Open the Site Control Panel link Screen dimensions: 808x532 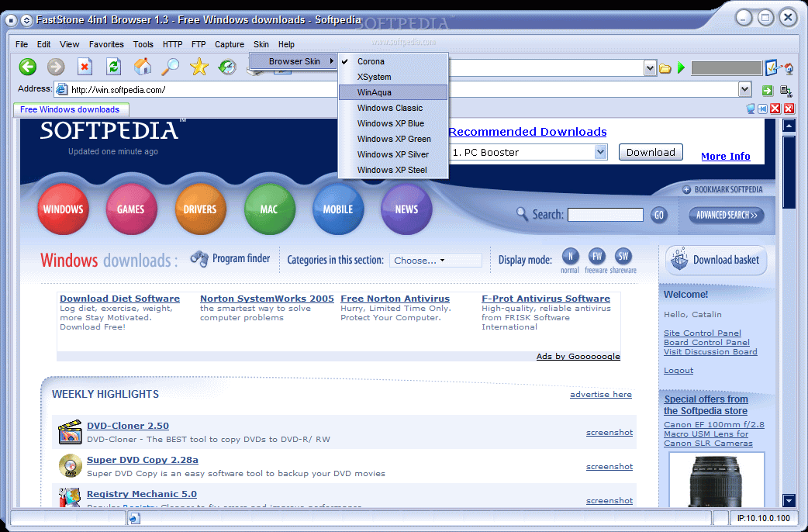coord(703,333)
